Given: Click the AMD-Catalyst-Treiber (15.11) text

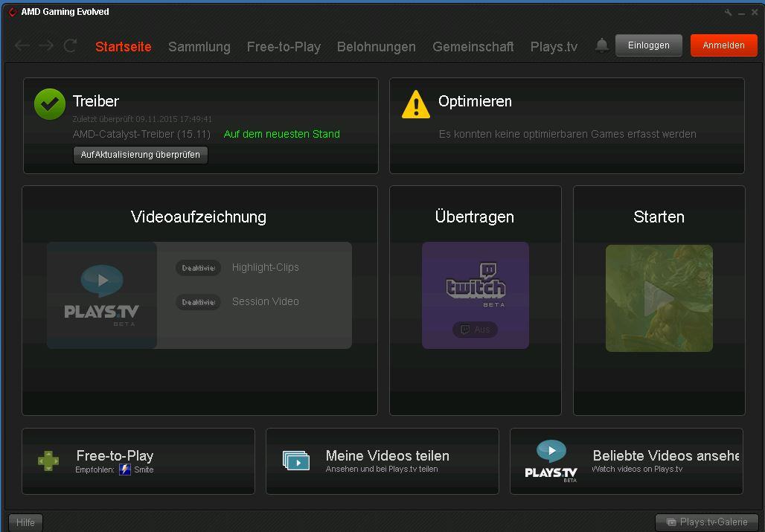Looking at the screenshot, I should tap(141, 134).
